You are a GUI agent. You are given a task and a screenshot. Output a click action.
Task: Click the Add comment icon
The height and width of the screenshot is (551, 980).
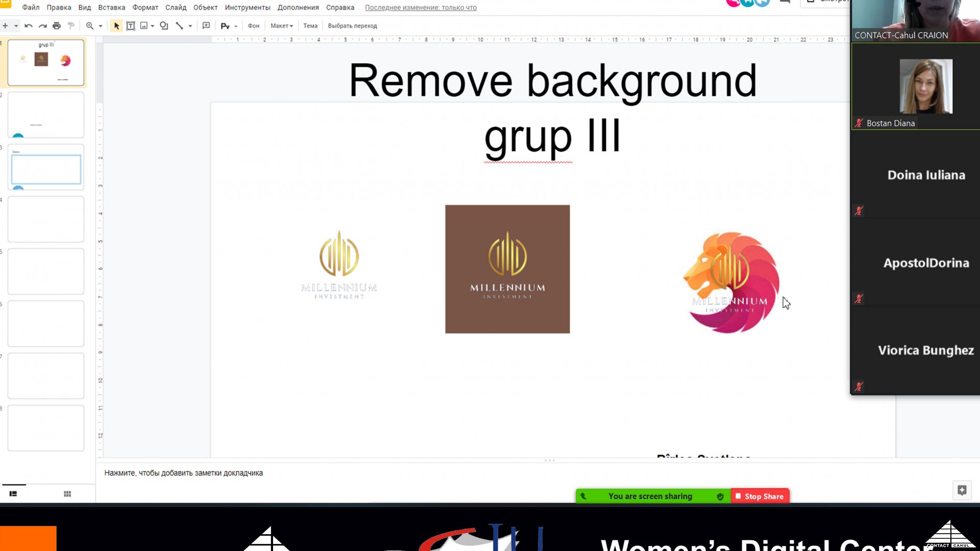click(x=206, y=26)
